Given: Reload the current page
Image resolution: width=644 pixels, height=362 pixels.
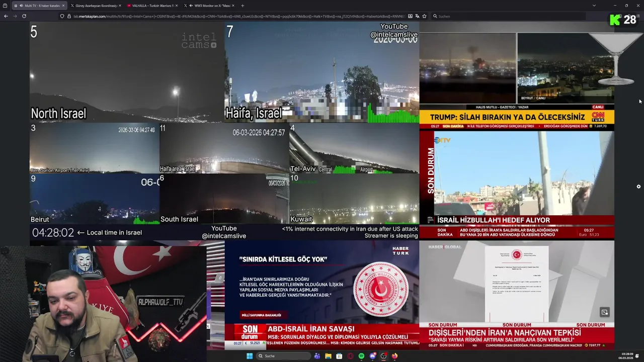Looking at the screenshot, I should (24, 16).
